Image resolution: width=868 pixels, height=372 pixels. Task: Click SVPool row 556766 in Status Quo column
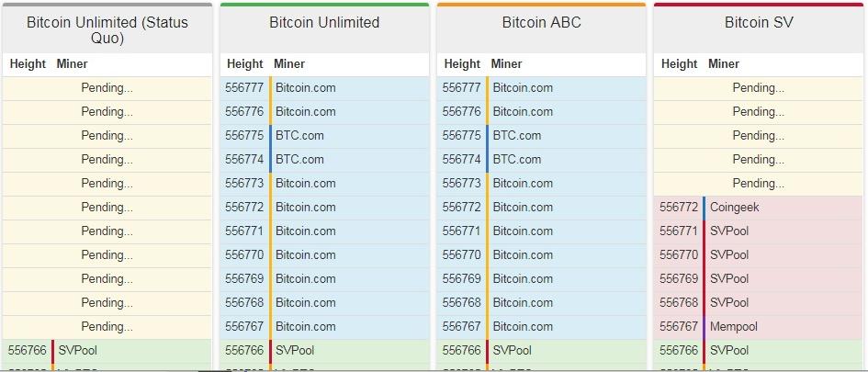tap(107, 350)
